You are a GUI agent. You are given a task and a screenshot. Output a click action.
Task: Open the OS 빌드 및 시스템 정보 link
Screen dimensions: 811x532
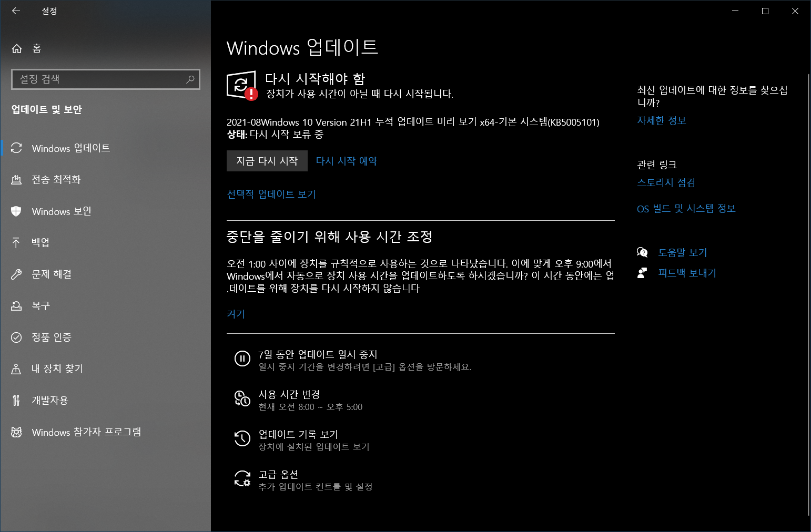point(686,209)
